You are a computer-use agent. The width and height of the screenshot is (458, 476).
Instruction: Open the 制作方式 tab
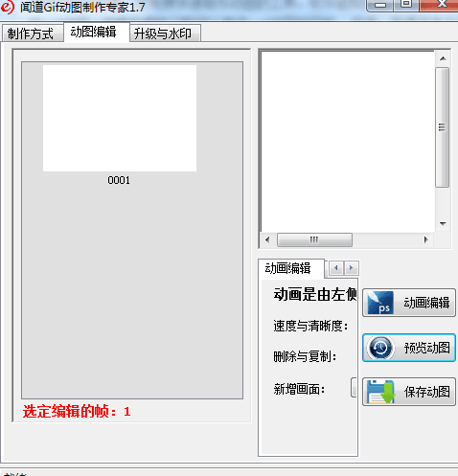click(x=33, y=34)
